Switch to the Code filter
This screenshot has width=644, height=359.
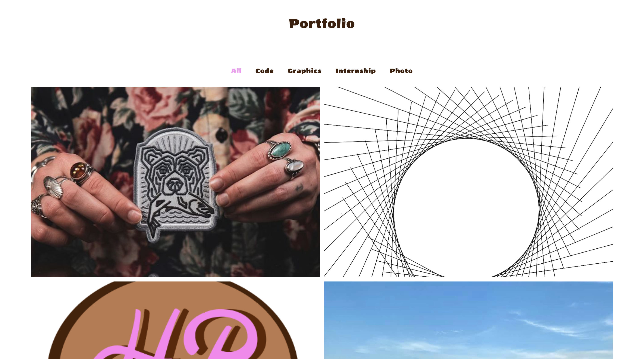264,71
